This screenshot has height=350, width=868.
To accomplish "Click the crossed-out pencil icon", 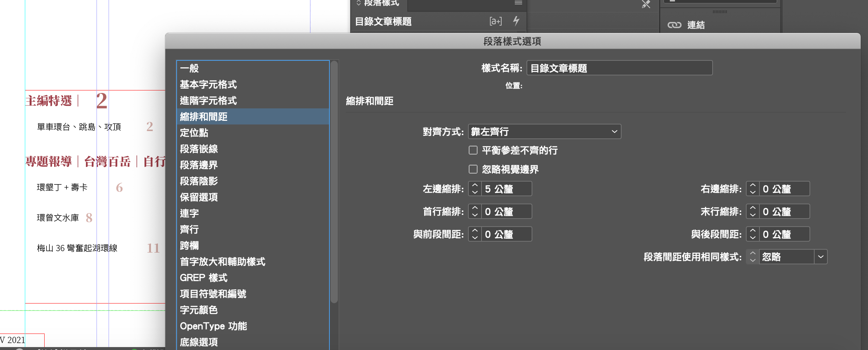I will click(646, 4).
